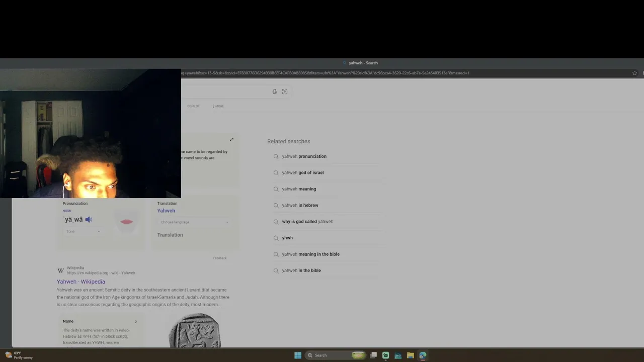The height and width of the screenshot is (362, 644).
Task: Click the Wikipedia favicon logo
Action: (60, 270)
